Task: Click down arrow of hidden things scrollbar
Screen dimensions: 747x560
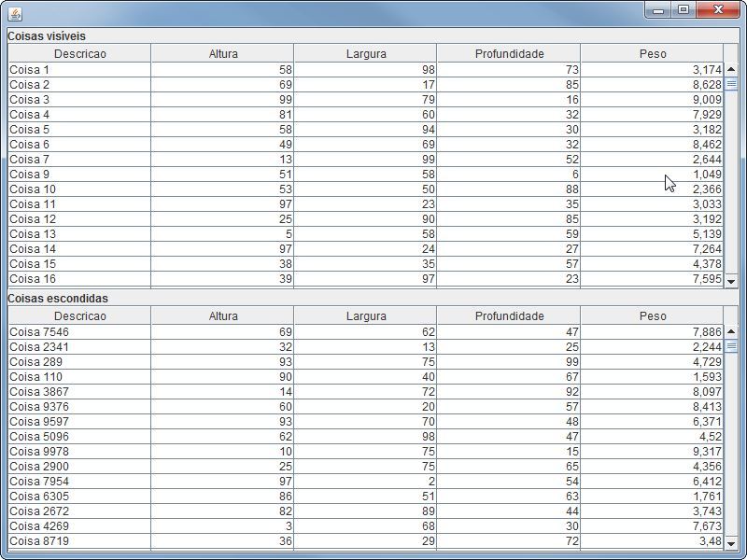Action: (731, 543)
